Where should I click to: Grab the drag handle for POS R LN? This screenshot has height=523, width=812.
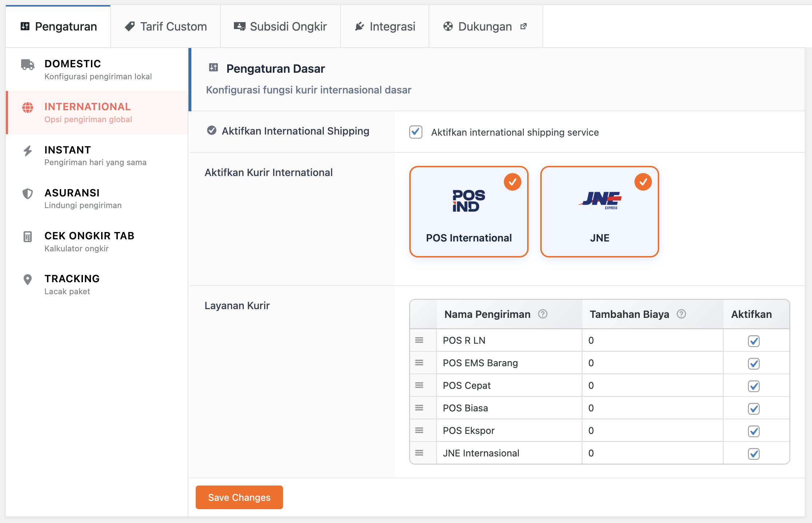(x=419, y=340)
